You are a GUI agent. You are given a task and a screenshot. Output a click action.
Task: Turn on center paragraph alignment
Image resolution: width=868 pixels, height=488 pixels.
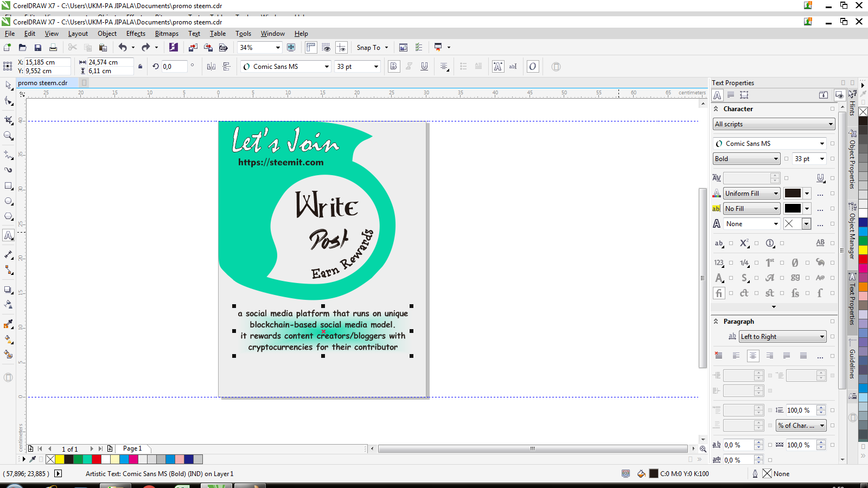pos(752,356)
